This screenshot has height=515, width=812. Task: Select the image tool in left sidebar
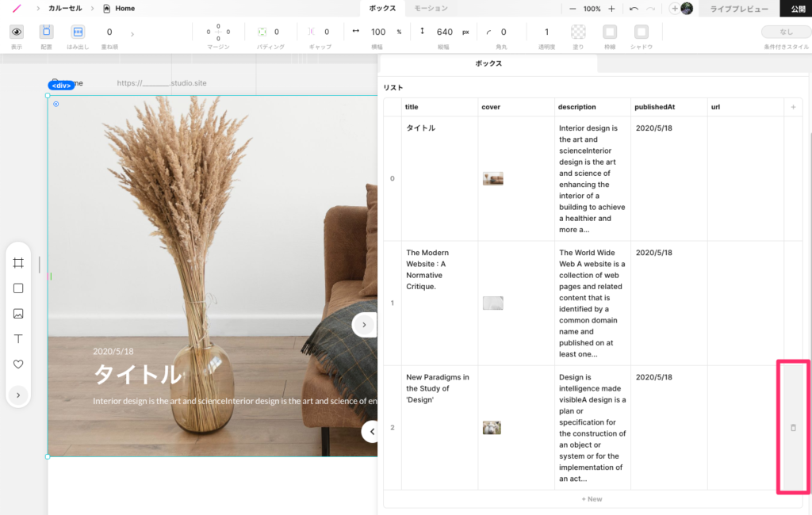pyautogui.click(x=18, y=314)
